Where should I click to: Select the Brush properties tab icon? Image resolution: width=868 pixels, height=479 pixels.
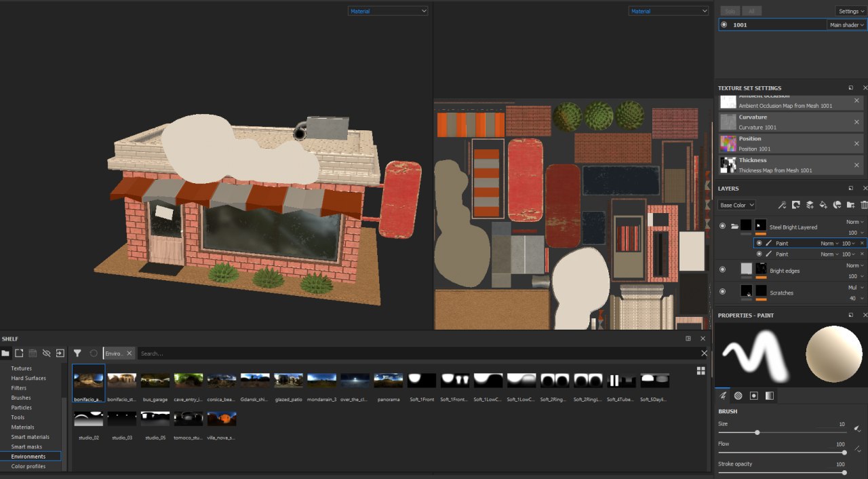pos(724,396)
